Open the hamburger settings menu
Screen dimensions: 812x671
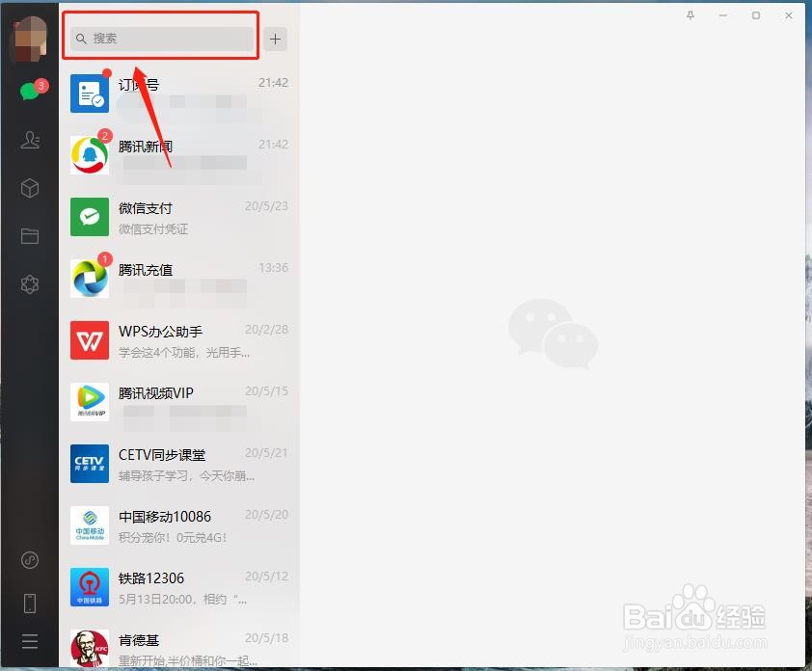(x=30, y=641)
